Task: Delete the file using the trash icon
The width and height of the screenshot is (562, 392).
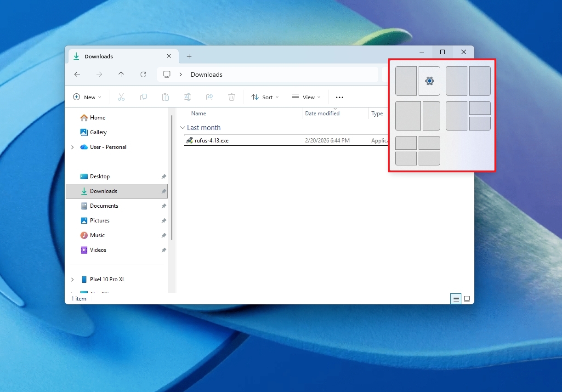Action: point(231,97)
